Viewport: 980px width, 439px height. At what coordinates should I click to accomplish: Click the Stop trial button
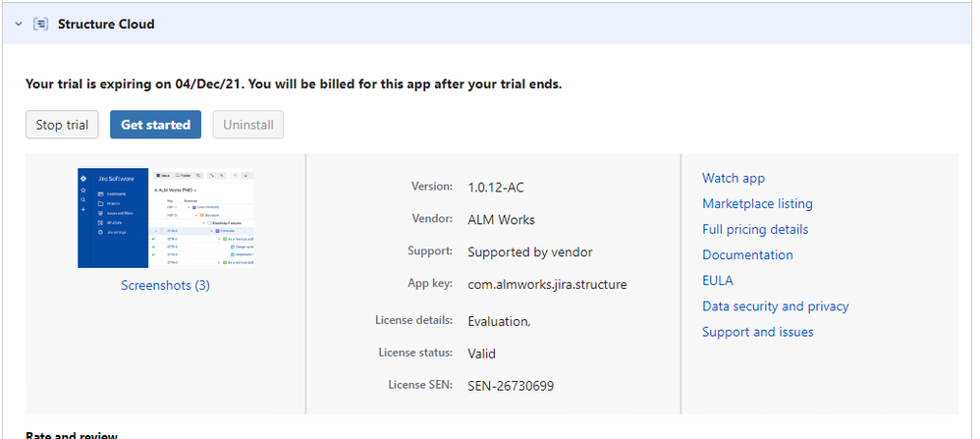coord(62,125)
